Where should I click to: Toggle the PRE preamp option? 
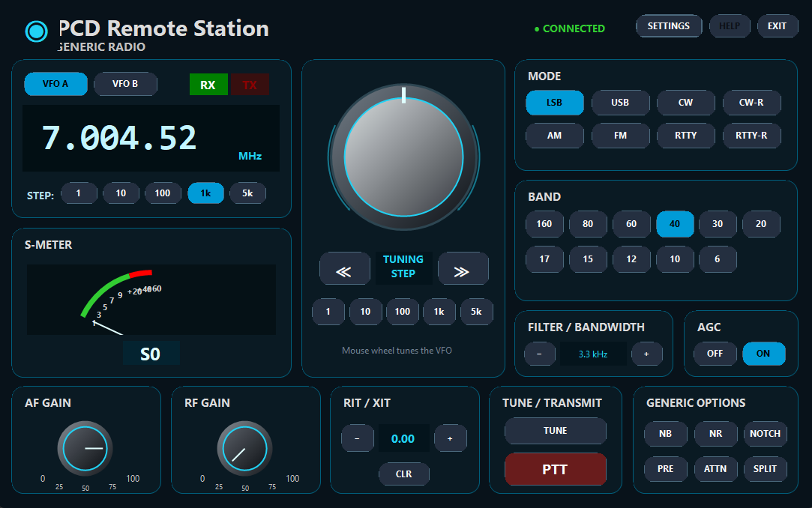point(666,469)
